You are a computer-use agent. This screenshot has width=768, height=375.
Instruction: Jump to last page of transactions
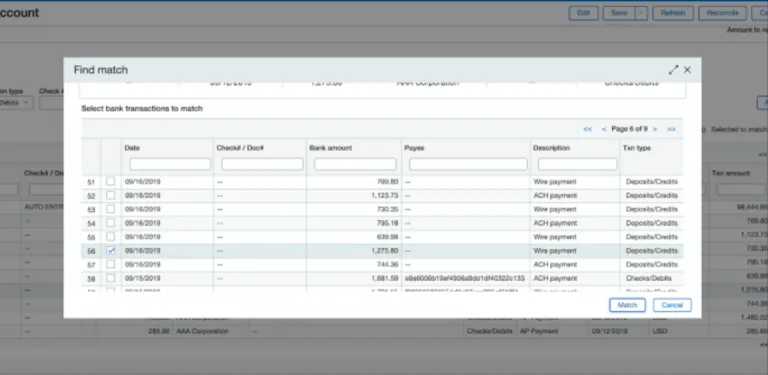[x=671, y=129]
